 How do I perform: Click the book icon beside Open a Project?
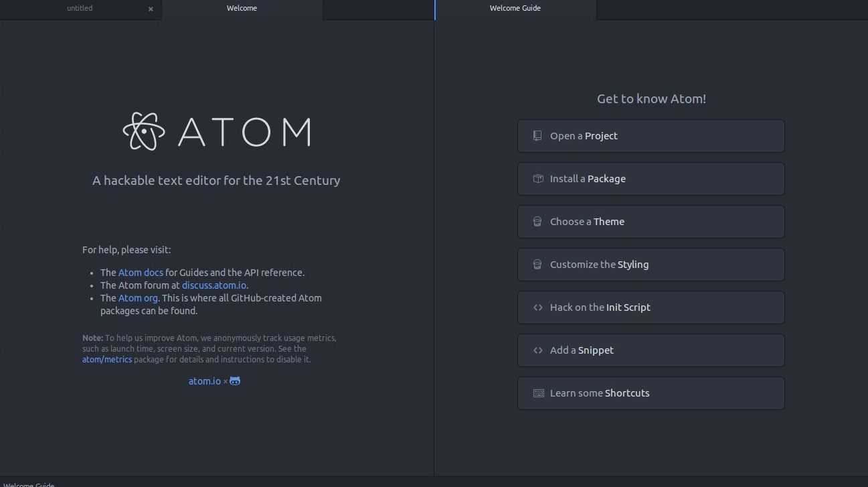click(537, 136)
